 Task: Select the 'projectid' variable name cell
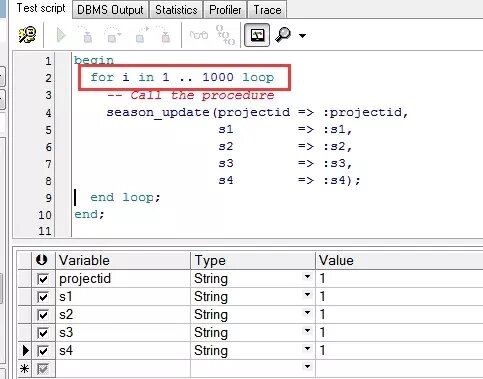pyautogui.click(x=123, y=279)
